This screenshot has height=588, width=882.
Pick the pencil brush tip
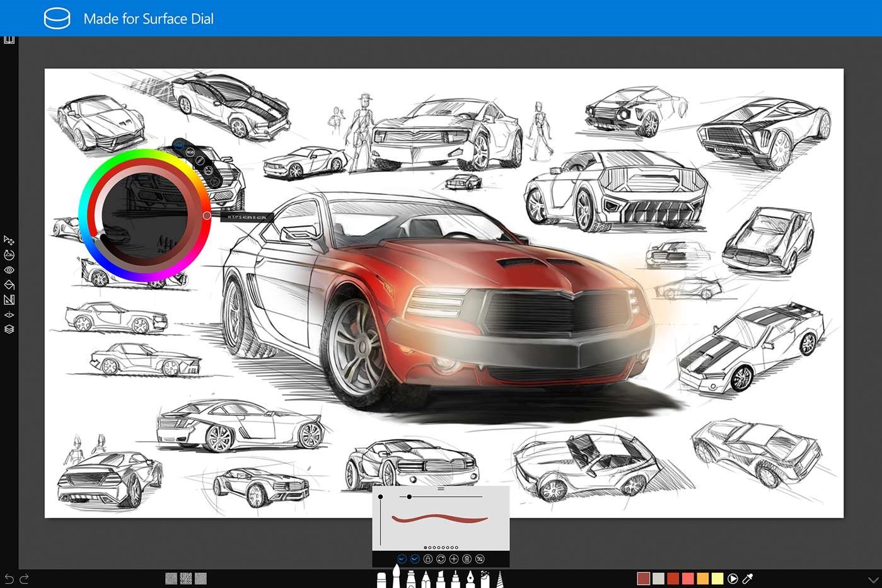(x=425, y=577)
